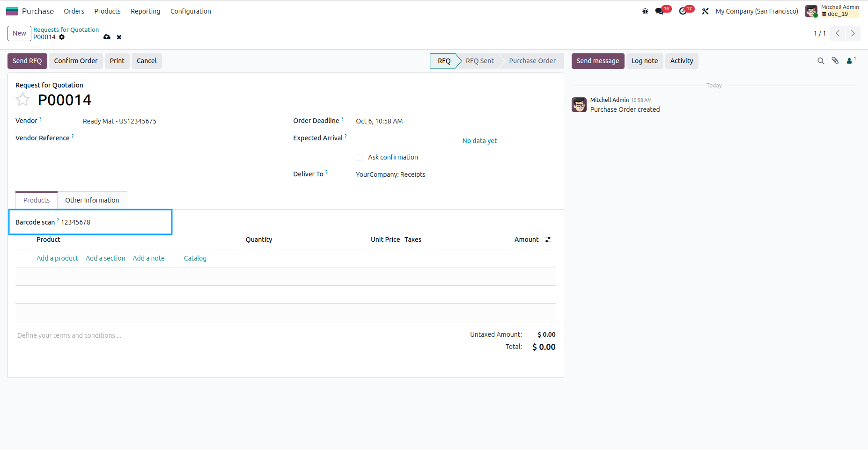This screenshot has height=450, width=868.
Task: Open company switcher My Company (San Francisco)
Action: pyautogui.click(x=757, y=11)
